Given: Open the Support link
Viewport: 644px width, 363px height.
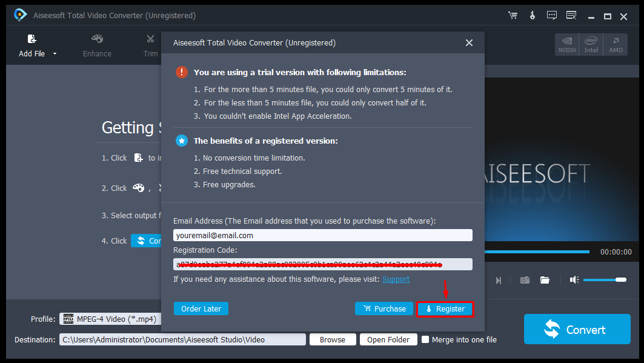Looking at the screenshot, I should [x=396, y=279].
